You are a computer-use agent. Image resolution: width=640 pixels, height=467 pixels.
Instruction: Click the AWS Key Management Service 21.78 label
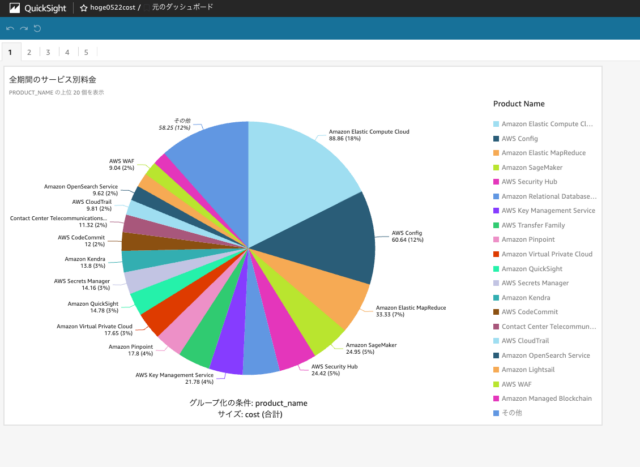tap(174, 378)
